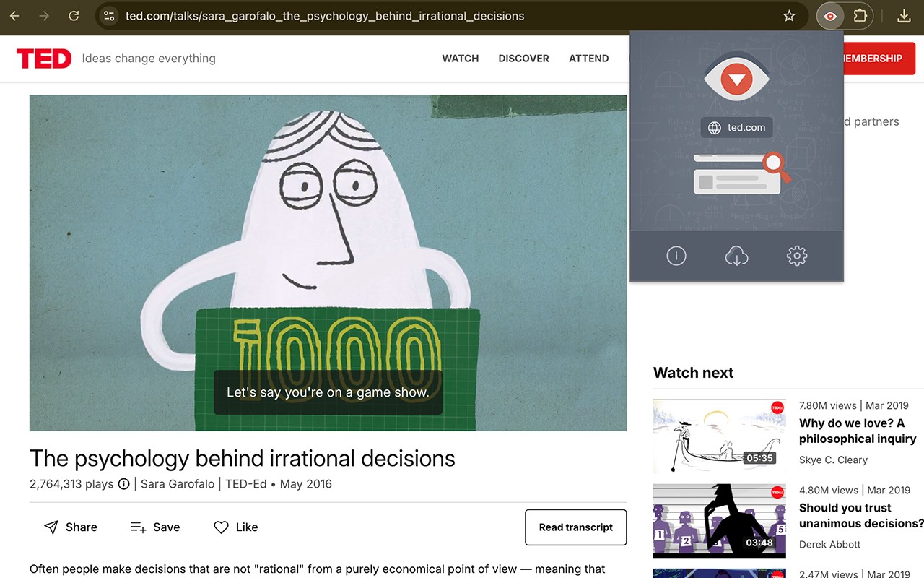Screen dimensions: 924x578
Task: Click the red eye extension icon in toolbar
Action: pyautogui.click(x=830, y=16)
